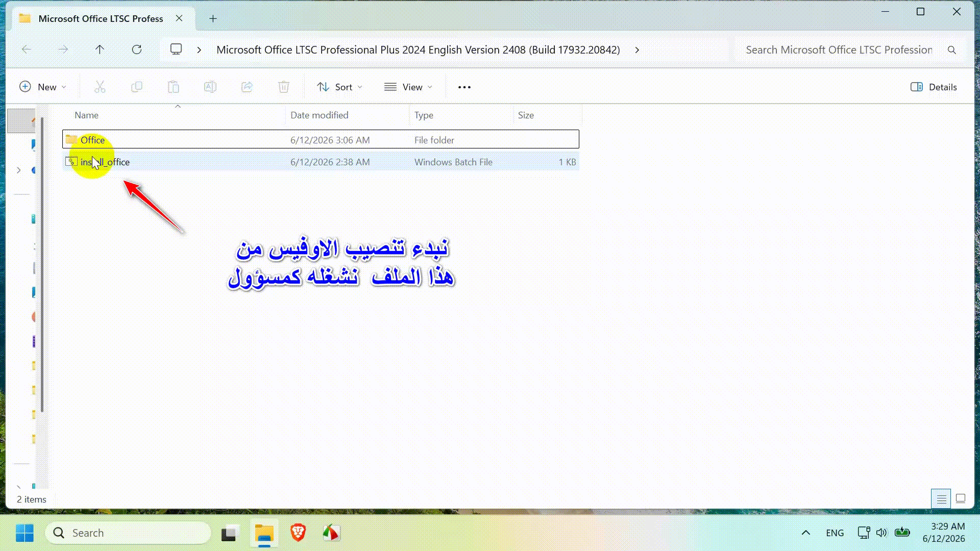Click the 6/12/2026 2:38 AM date cell
This screenshot has width=980, height=551.
pyautogui.click(x=330, y=162)
